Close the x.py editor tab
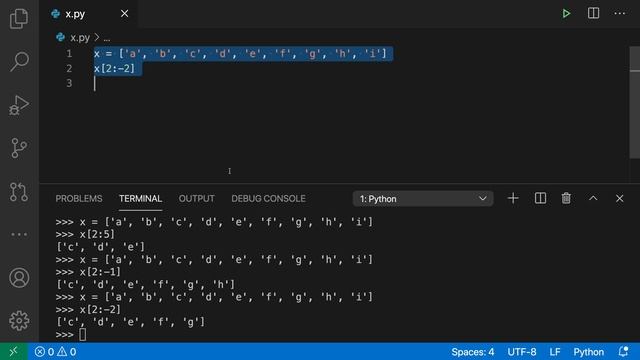The height and width of the screenshot is (360, 640). [124, 13]
